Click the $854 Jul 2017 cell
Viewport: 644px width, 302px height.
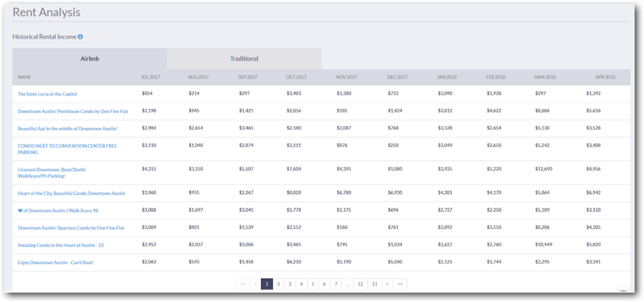(147, 93)
